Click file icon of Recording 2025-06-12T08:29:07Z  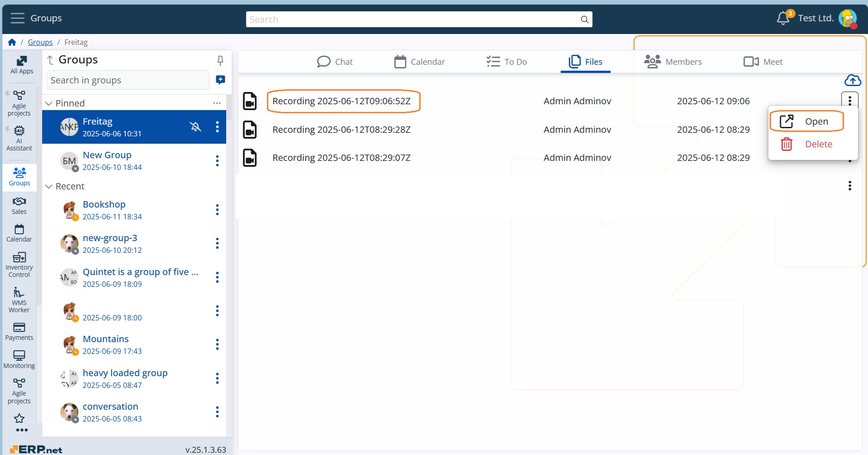[250, 158]
